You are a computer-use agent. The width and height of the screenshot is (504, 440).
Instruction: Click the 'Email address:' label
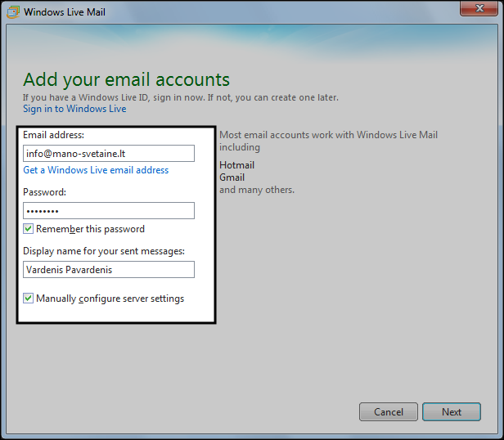[x=54, y=135]
